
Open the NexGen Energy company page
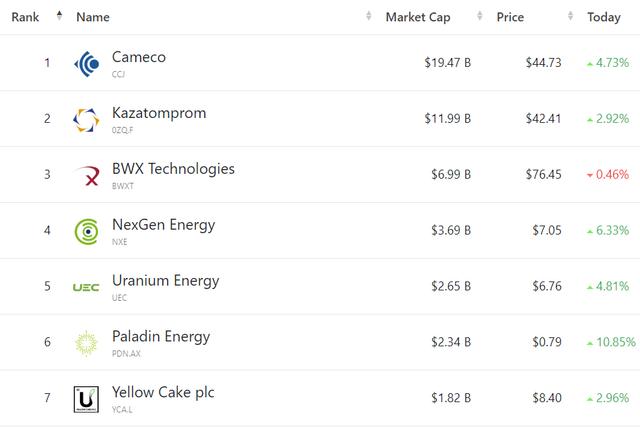(x=163, y=225)
